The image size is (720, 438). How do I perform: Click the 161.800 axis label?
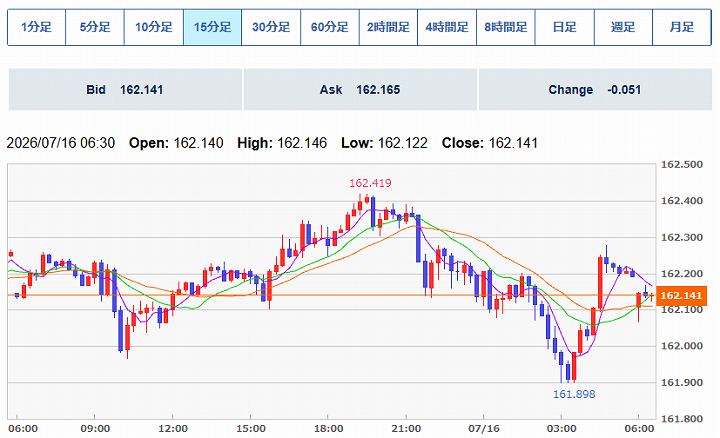click(681, 418)
